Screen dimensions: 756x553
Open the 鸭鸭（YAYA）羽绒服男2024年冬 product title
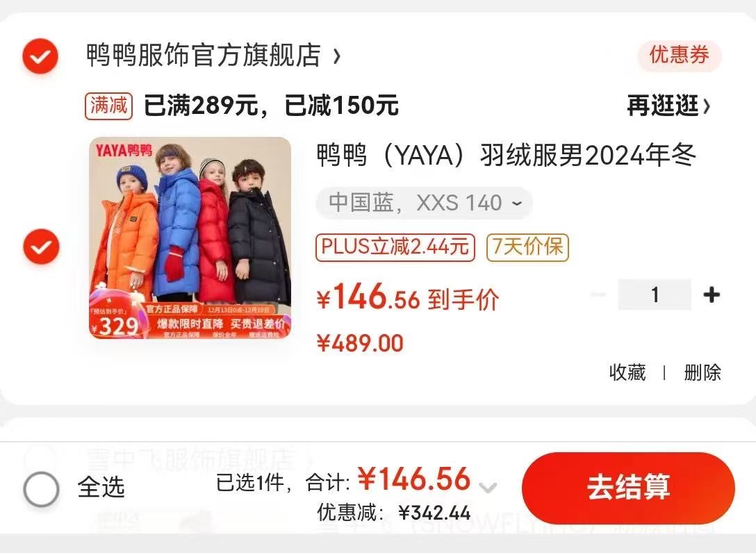(x=506, y=155)
